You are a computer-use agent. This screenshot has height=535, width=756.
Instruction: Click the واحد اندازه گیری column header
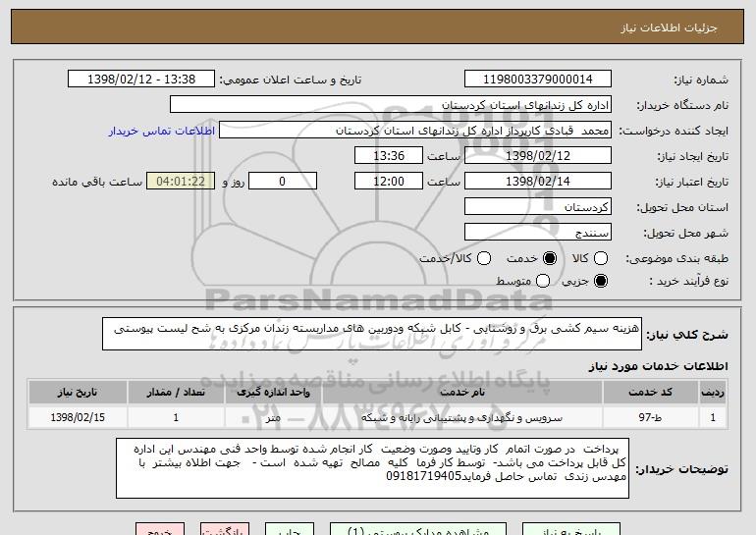click(x=273, y=392)
